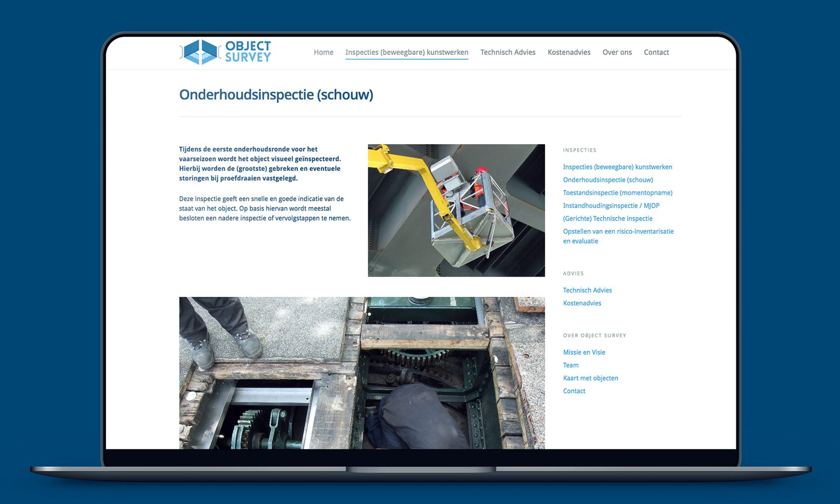Open Toestandsinspectie (momentopname) sidebar link
The height and width of the screenshot is (504, 840).
(x=617, y=193)
